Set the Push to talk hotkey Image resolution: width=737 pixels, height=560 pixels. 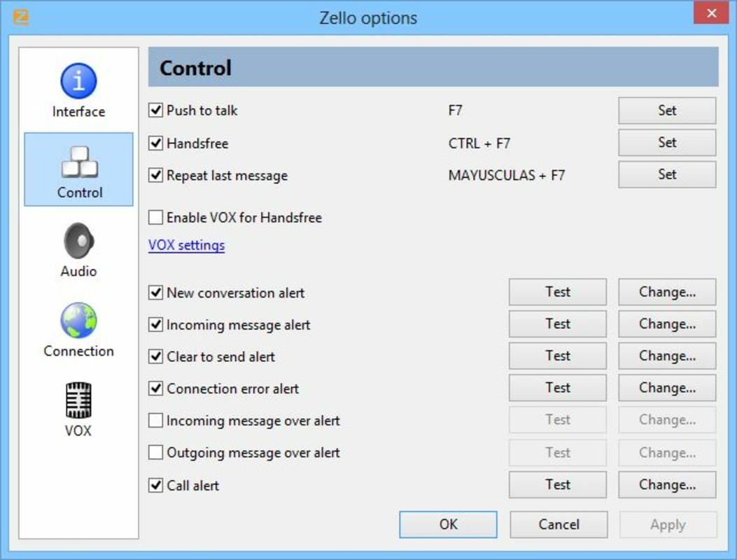(x=666, y=110)
